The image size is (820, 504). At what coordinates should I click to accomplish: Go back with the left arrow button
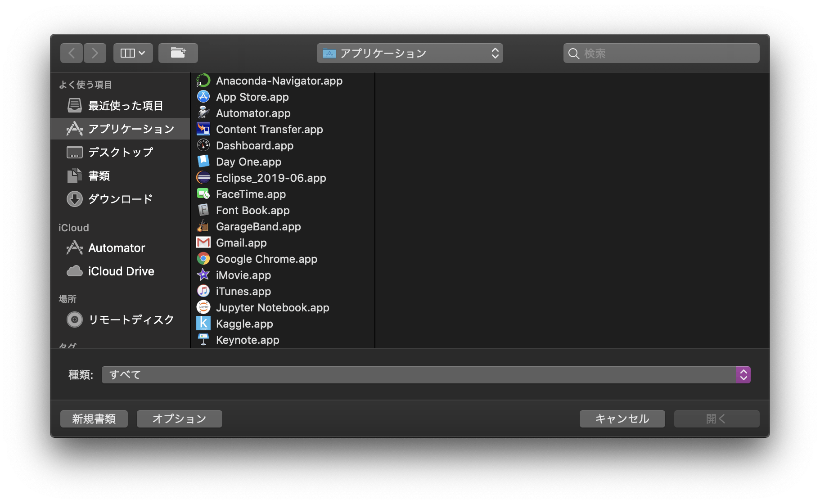click(72, 53)
